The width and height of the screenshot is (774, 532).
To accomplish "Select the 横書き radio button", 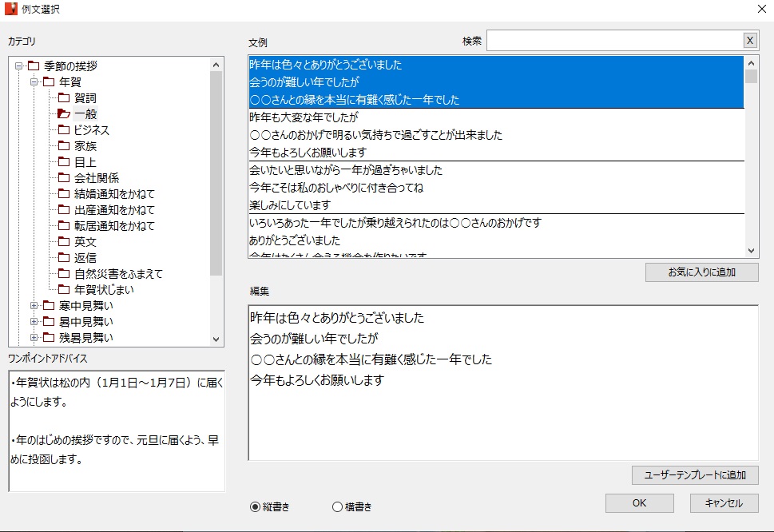I will tap(337, 506).
